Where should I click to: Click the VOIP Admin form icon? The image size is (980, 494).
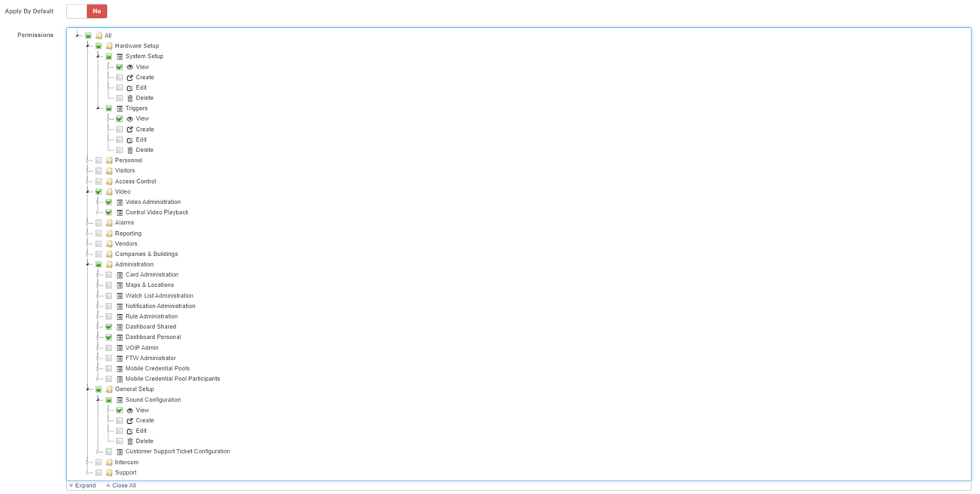coord(120,348)
